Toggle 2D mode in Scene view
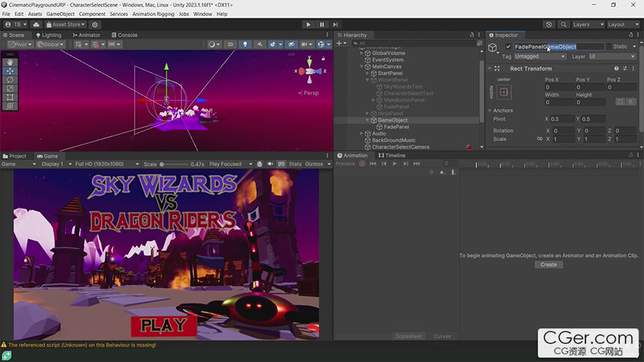 pos(231,45)
